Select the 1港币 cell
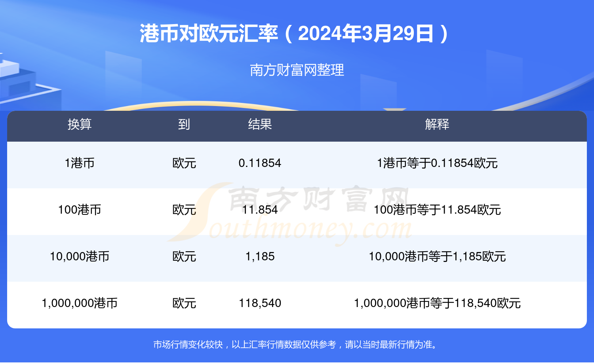 click(80, 163)
